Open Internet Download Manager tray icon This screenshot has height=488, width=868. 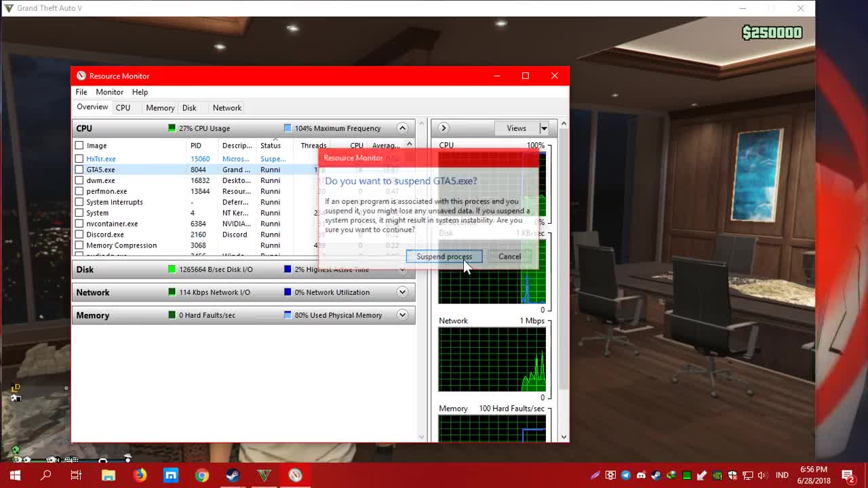click(671, 475)
